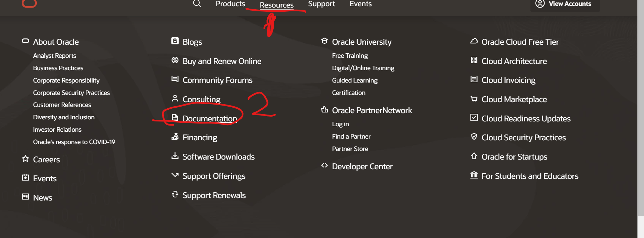
Task: Click the Careers star icon
Action: (x=25, y=159)
